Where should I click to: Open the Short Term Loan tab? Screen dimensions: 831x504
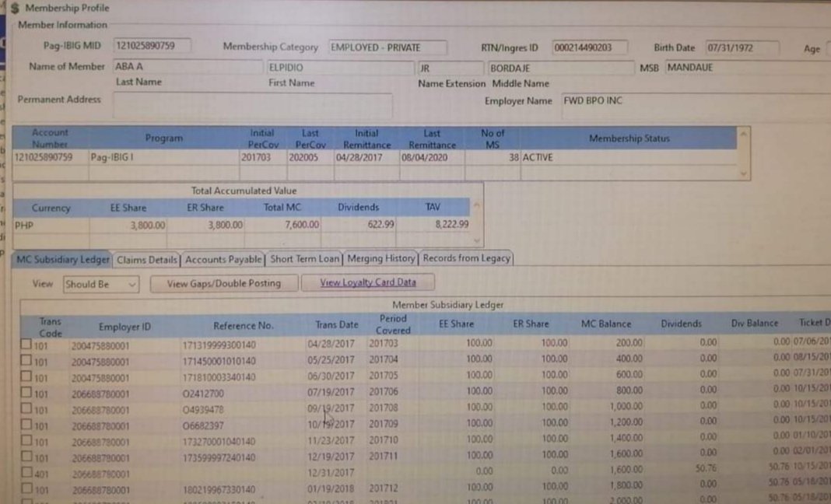pos(304,259)
